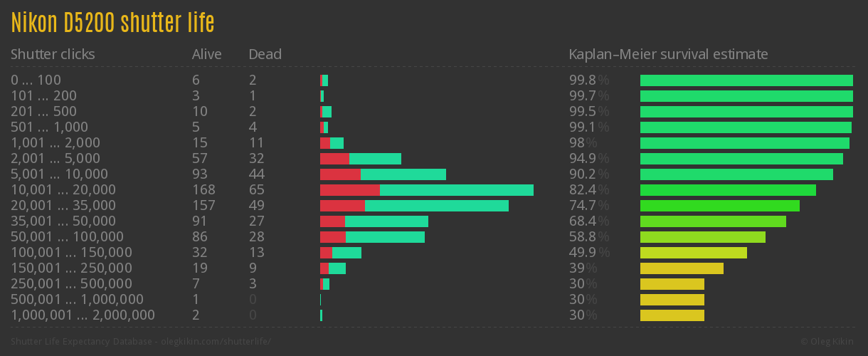This screenshot has height=356, width=868.
Task: Click the "Nikon D5200 shutter life" title
Action: point(112,23)
